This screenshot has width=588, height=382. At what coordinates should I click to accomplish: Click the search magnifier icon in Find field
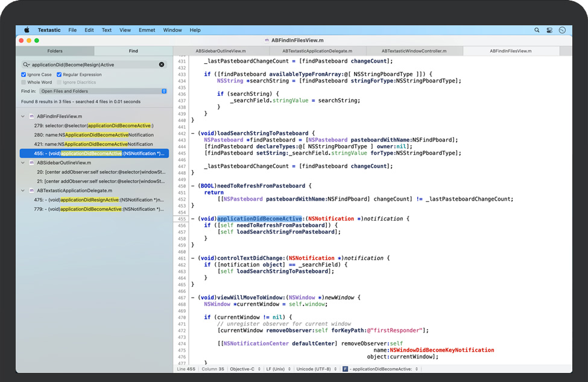[26, 64]
